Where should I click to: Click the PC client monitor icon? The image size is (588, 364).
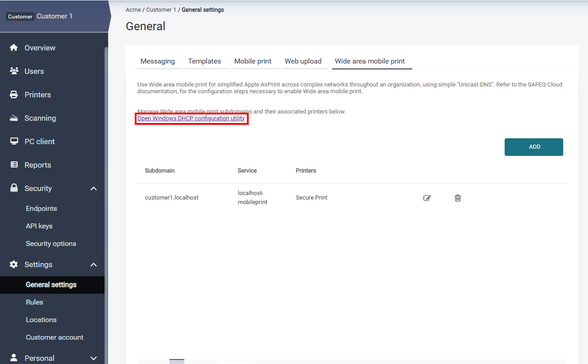point(14,141)
